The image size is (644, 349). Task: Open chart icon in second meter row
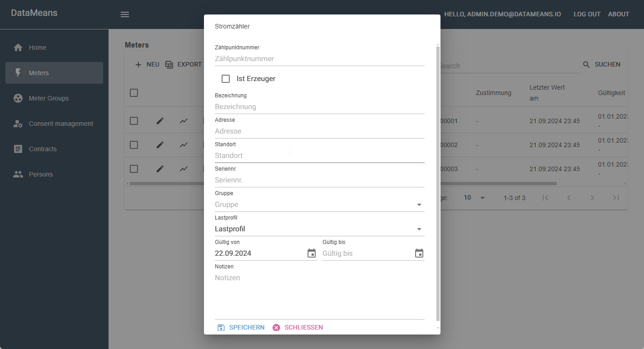click(184, 145)
